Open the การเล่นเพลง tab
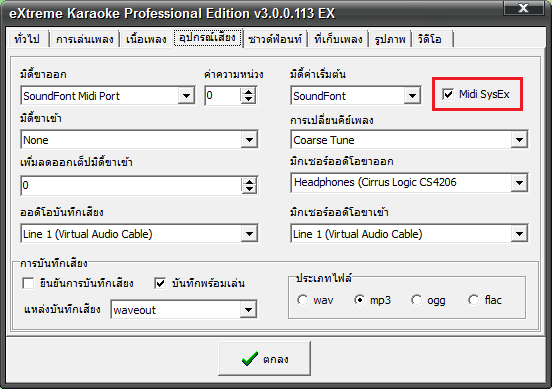 84,39
